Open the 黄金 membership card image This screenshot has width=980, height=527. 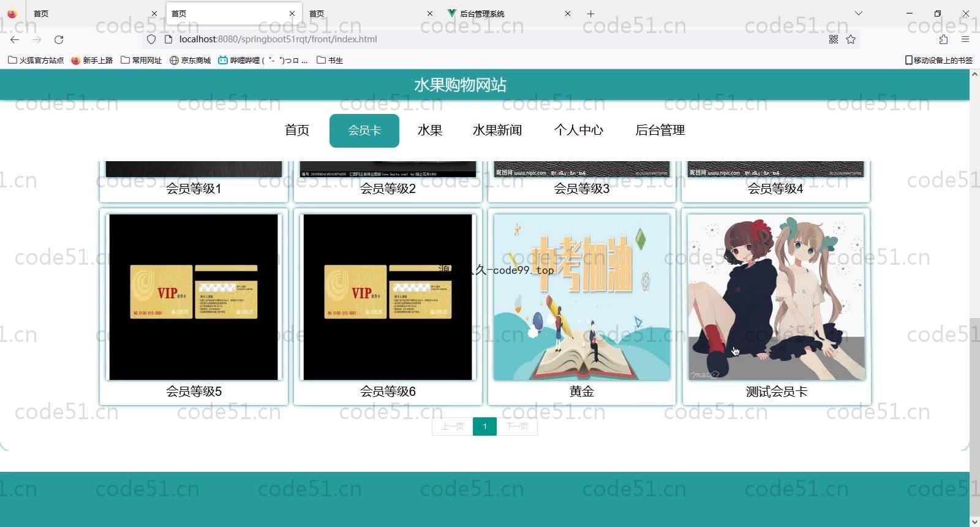click(x=582, y=297)
